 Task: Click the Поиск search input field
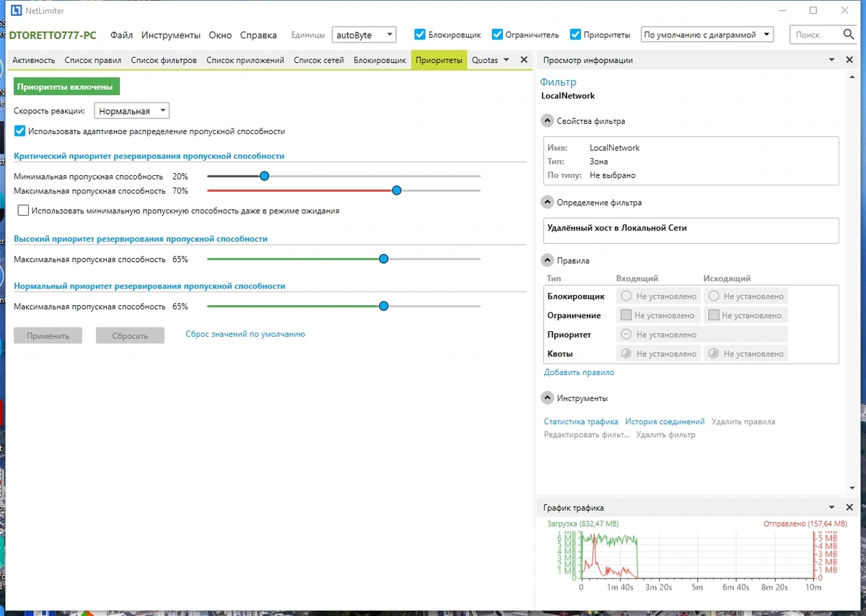815,35
